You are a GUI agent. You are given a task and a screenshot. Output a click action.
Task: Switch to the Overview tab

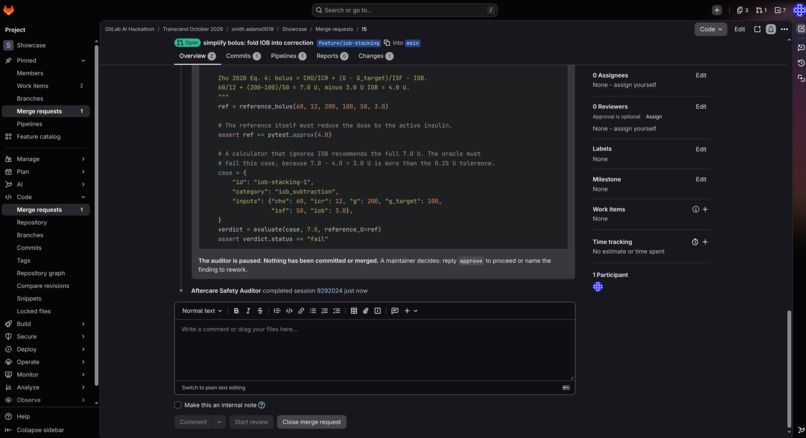(x=197, y=56)
